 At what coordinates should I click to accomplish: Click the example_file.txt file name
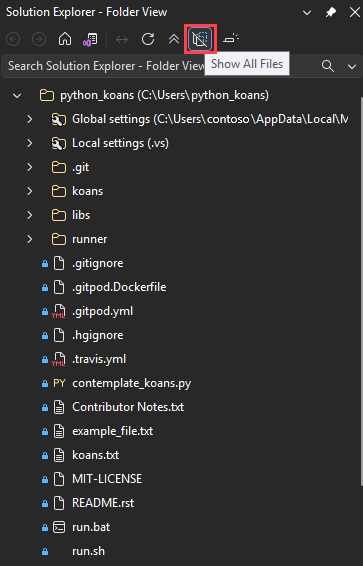(x=113, y=431)
